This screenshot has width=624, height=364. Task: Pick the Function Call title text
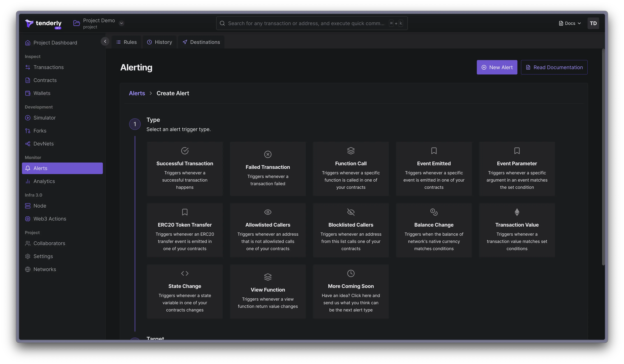point(351,164)
